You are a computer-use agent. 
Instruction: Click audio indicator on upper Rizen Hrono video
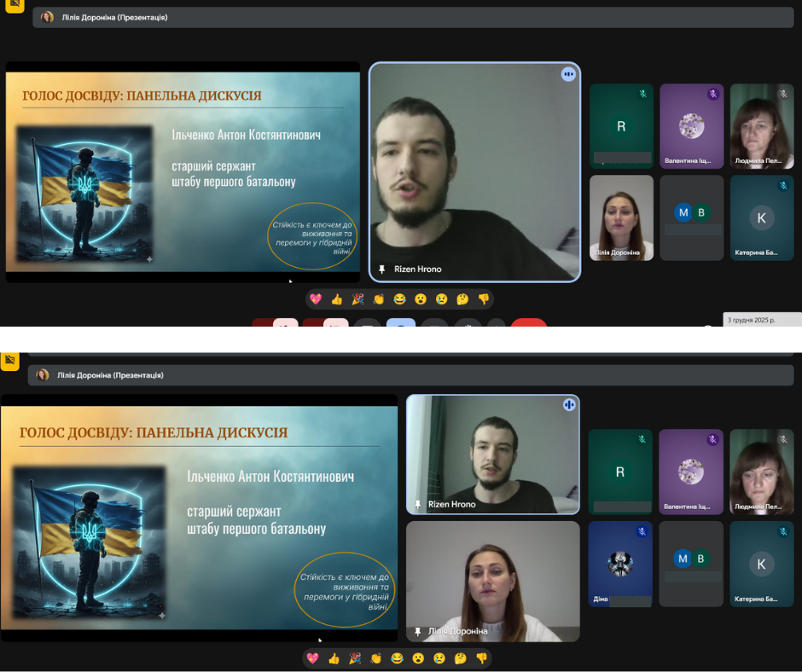[x=568, y=74]
